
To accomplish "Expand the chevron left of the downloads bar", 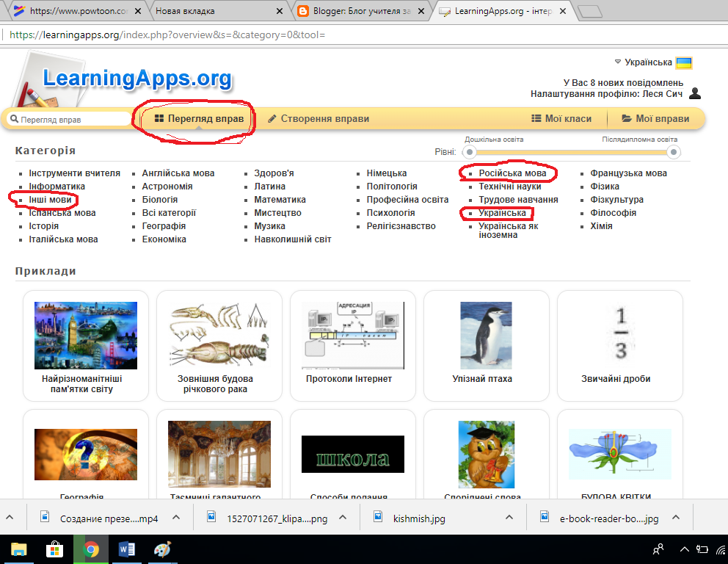I will pyautogui.click(x=10, y=517).
